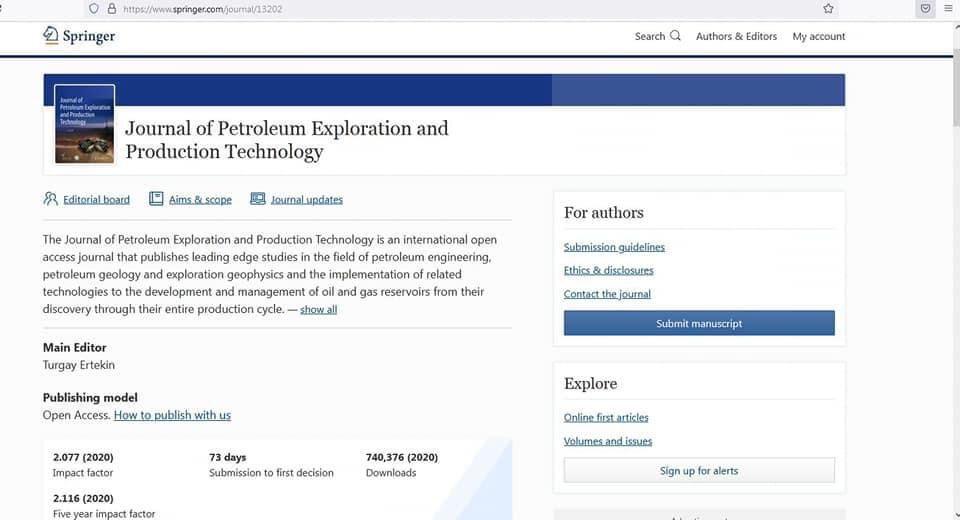Click the Springer logo
This screenshot has height=520, width=960.
coord(79,36)
